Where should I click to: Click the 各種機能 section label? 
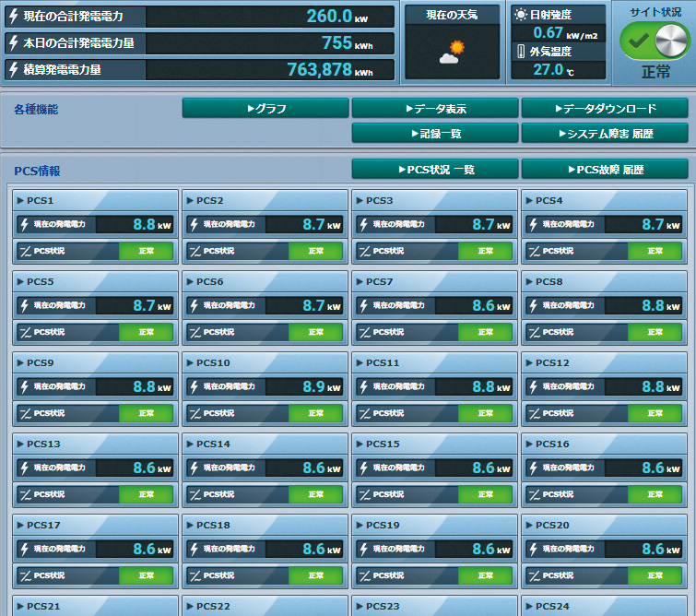pos(36,109)
